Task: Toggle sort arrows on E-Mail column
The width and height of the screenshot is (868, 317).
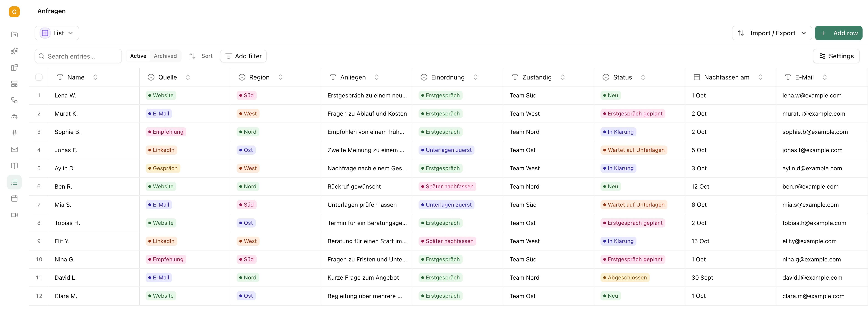Action: (825, 77)
